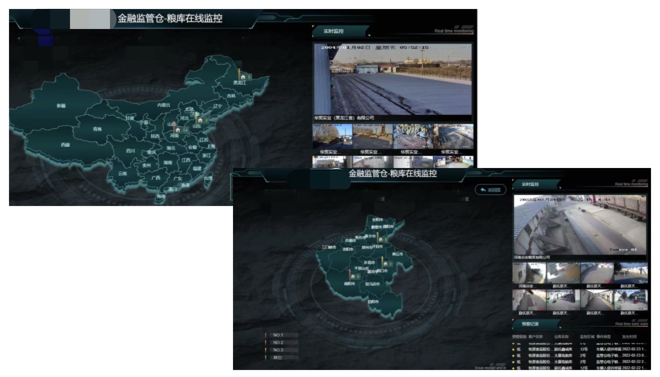This screenshot has height=377, width=660.
Task: Select Guangxi (广西) province on the China map
Action: [156, 178]
